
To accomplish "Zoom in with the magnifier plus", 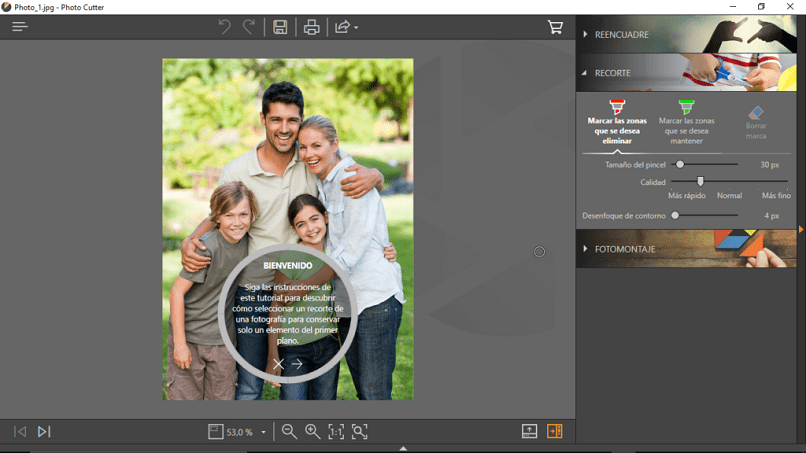I will click(313, 431).
